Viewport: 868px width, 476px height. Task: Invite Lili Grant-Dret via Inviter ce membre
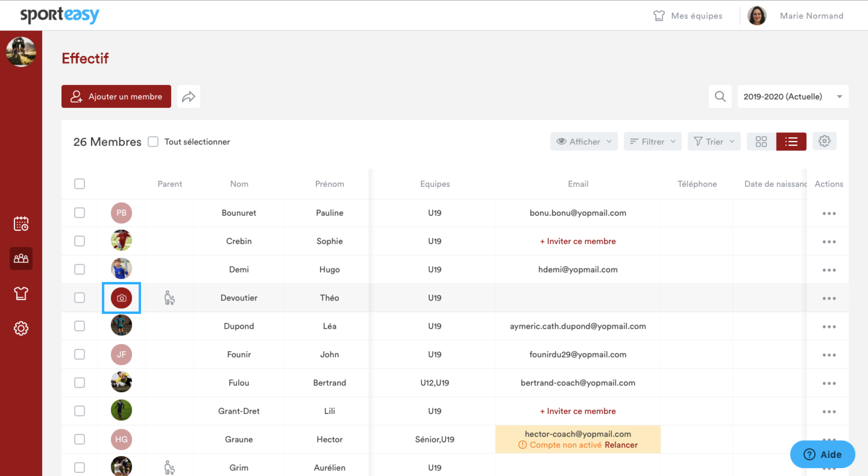[x=578, y=411]
